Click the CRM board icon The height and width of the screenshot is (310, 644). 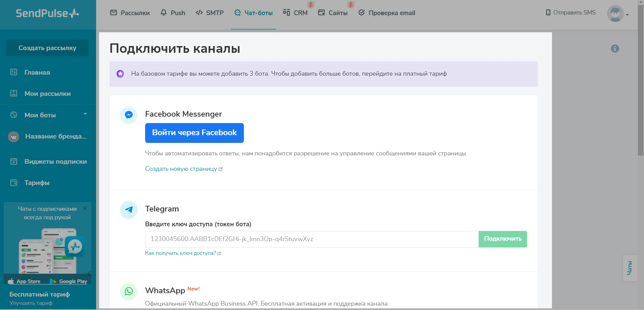[x=287, y=12]
